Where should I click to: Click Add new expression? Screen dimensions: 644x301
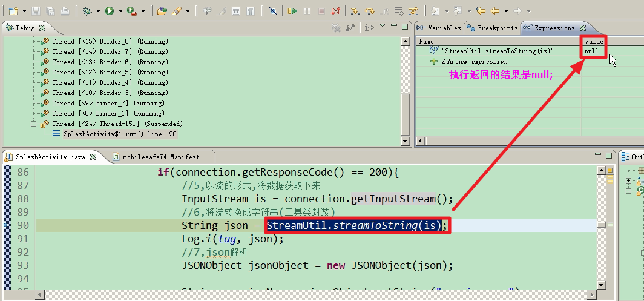pos(475,62)
